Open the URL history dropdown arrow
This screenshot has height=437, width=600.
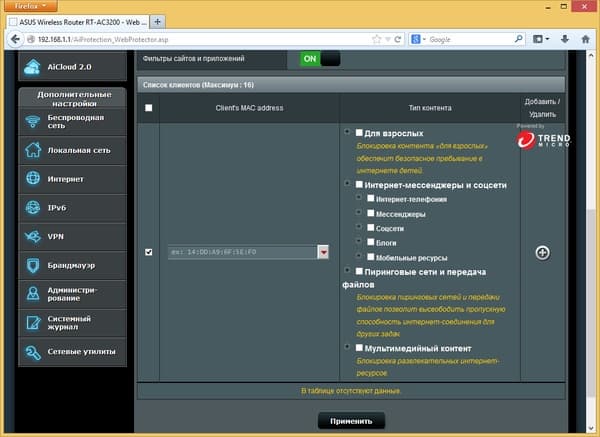[x=388, y=39]
